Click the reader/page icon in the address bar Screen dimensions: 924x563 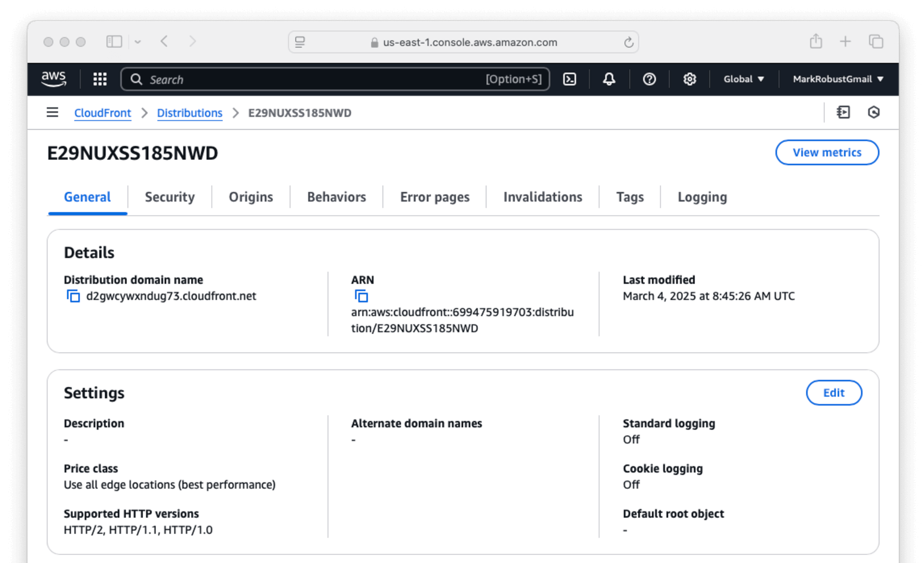tap(300, 42)
